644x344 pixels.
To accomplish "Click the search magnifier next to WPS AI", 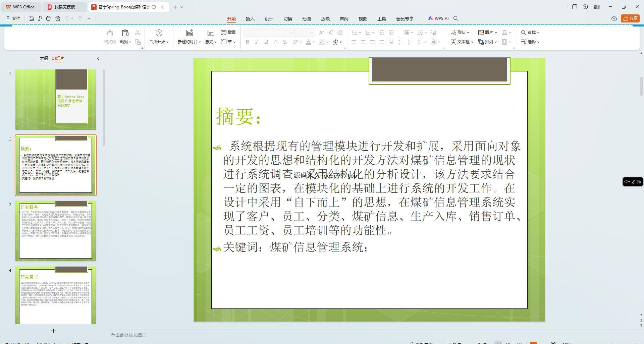I will pos(456,18).
